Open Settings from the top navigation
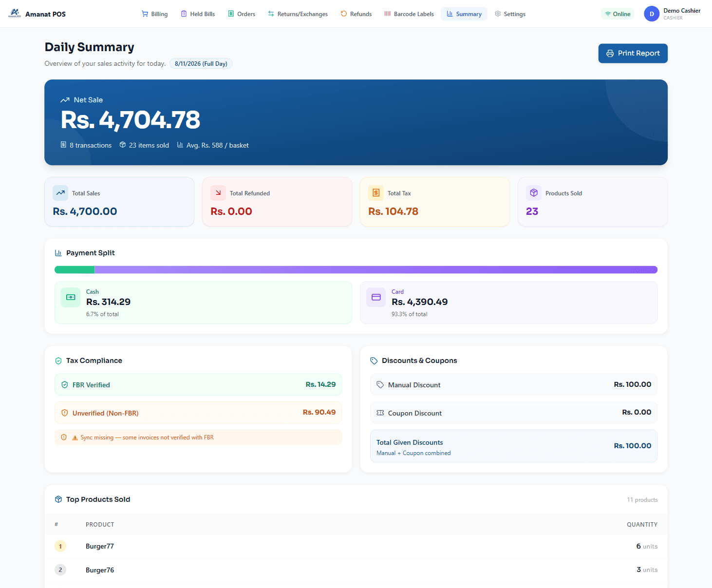The width and height of the screenshot is (712, 588). click(x=510, y=14)
